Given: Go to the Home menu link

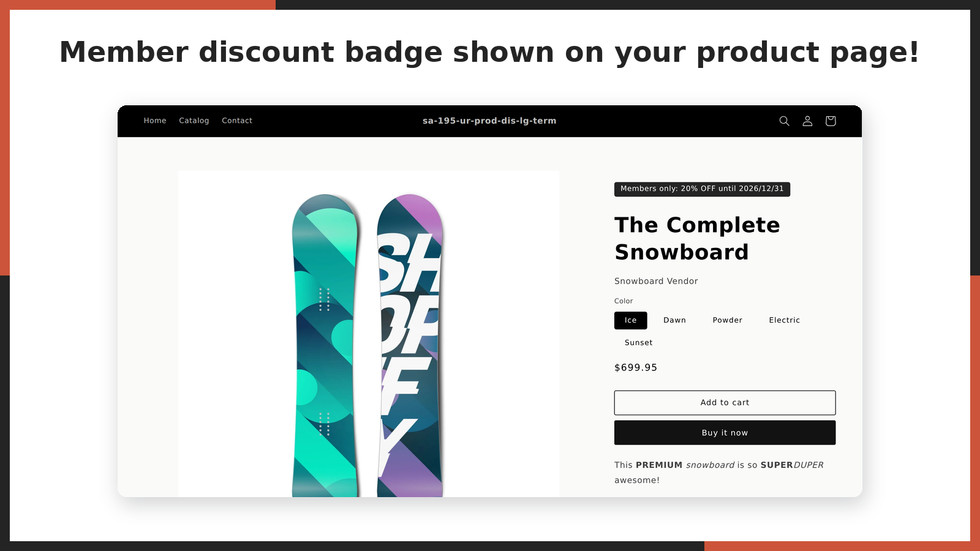Looking at the screenshot, I should click(155, 121).
